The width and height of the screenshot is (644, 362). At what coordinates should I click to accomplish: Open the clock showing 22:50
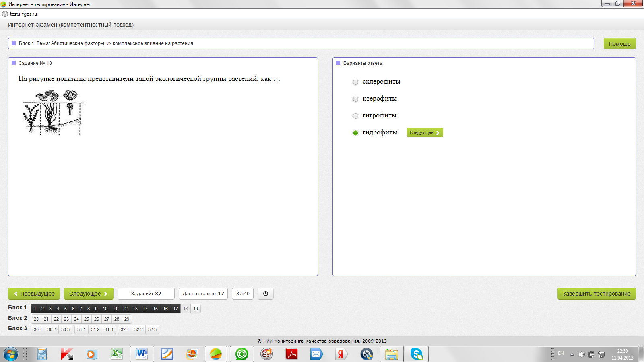point(622,354)
